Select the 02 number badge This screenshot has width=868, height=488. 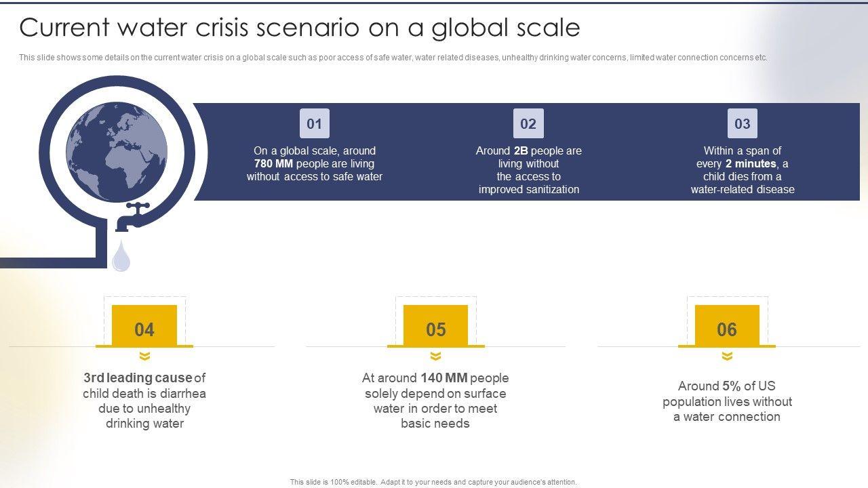pos(528,123)
